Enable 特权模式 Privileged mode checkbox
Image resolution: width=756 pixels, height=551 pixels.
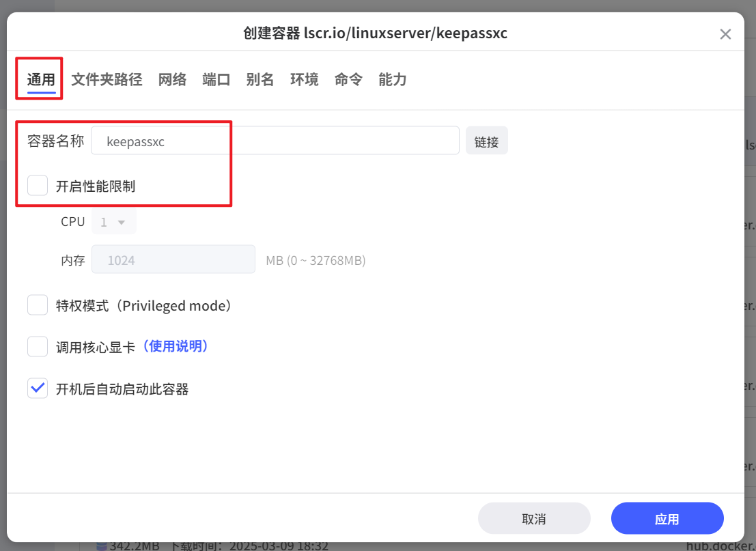[37, 305]
